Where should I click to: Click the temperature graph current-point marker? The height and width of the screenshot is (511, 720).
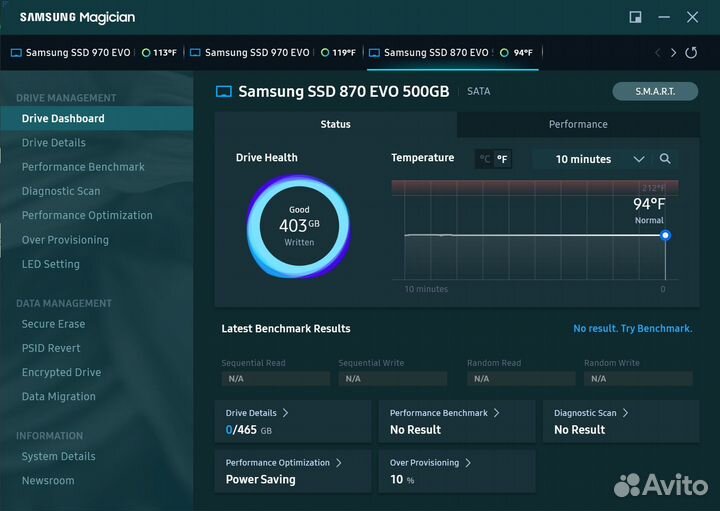point(665,236)
